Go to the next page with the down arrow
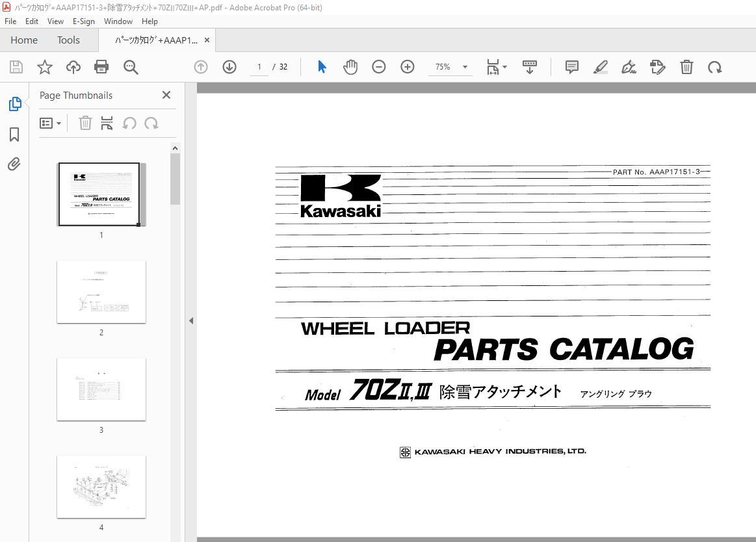The image size is (756, 542). coord(229,67)
